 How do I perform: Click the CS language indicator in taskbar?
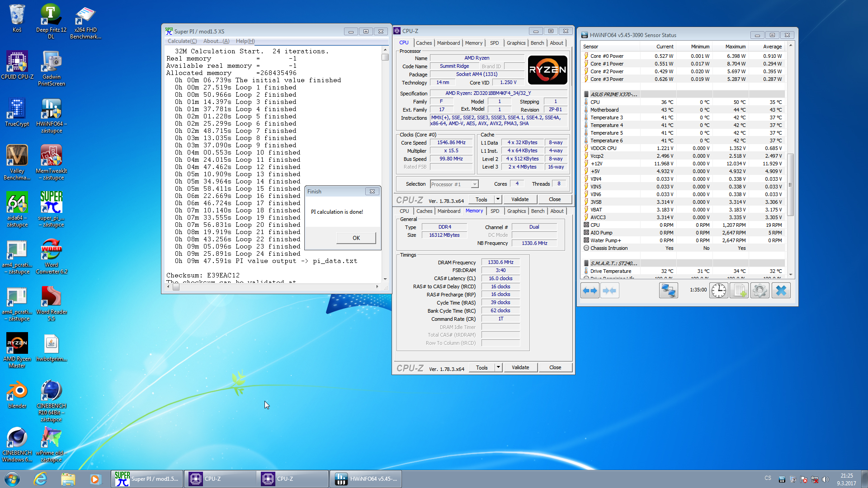click(x=768, y=478)
